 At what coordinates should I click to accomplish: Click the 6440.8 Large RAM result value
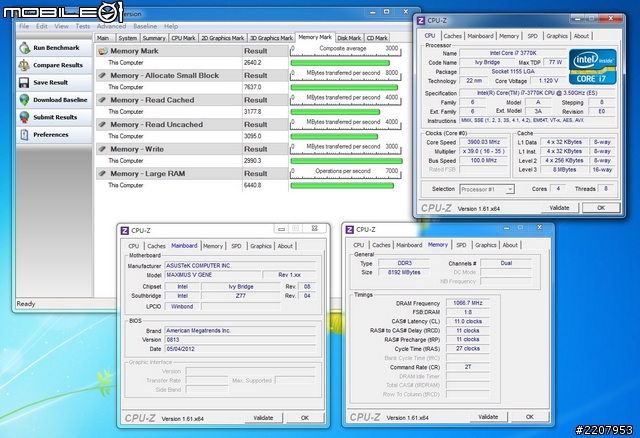click(x=253, y=185)
